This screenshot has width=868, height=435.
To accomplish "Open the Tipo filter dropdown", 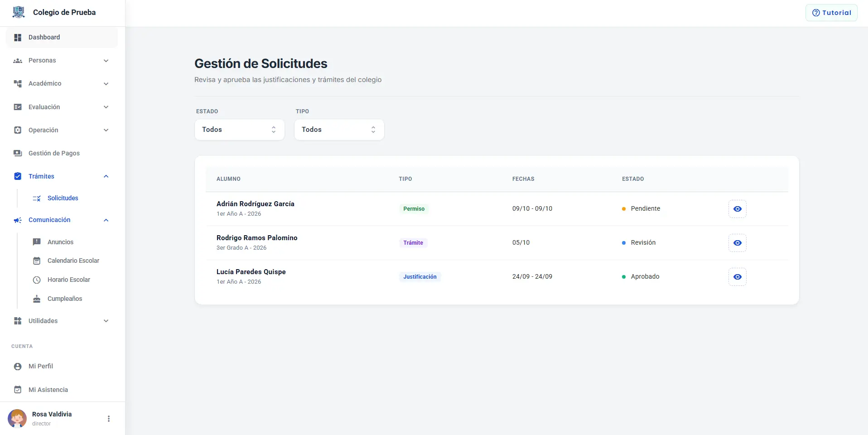I will 339,130.
